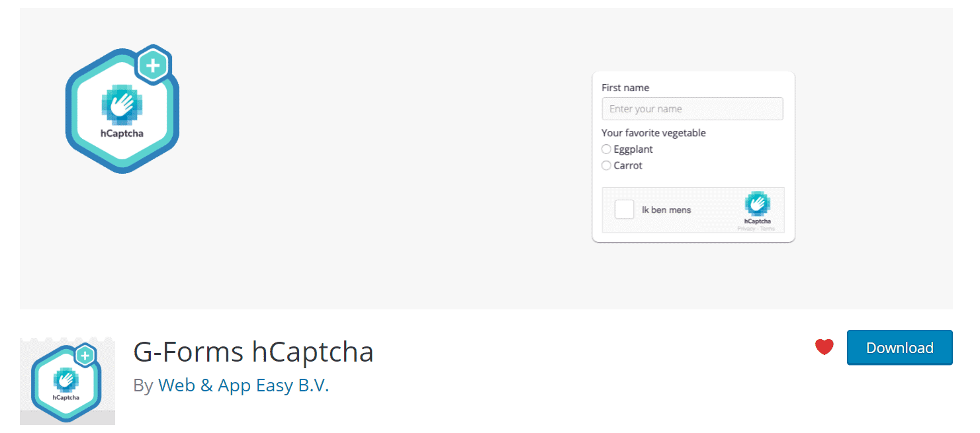The height and width of the screenshot is (433, 980).
Task: Select the Carrot radio button
Action: [x=606, y=165]
